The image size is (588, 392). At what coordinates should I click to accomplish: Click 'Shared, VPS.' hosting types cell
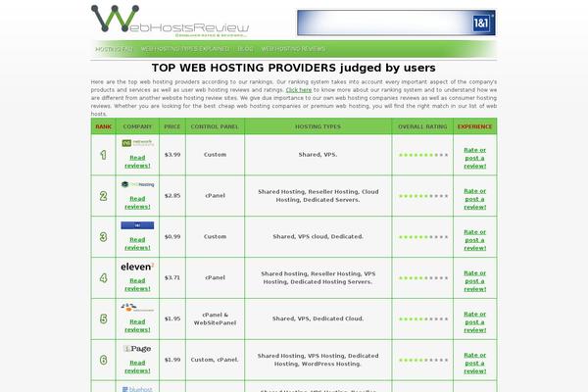tap(318, 155)
